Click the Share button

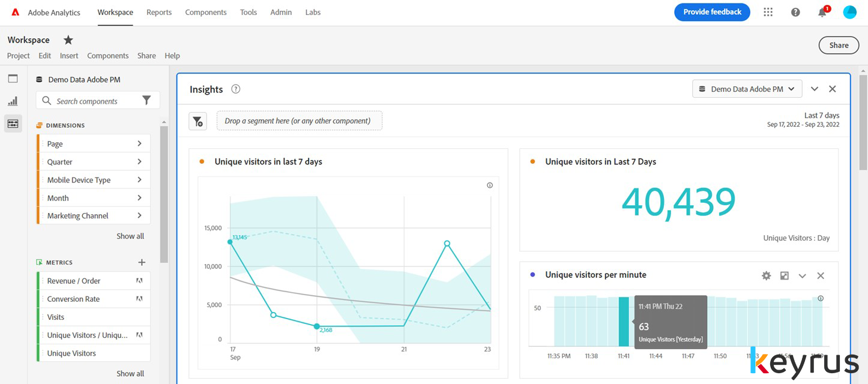pyautogui.click(x=839, y=45)
